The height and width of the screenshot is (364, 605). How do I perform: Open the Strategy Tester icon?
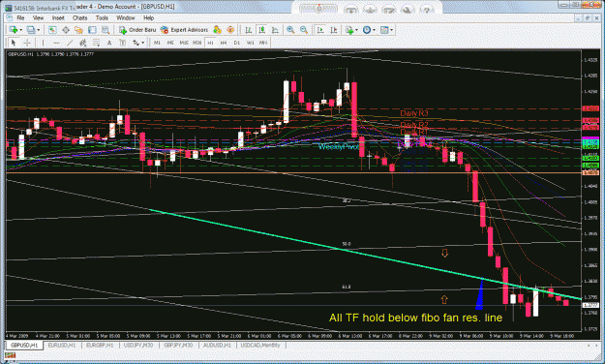[x=106, y=30]
